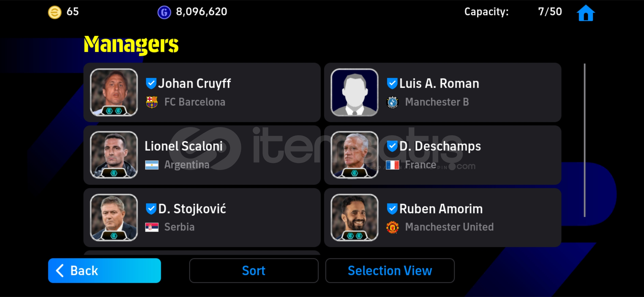644x297 pixels.
Task: Tap the Serbia flag icon
Action: click(152, 227)
